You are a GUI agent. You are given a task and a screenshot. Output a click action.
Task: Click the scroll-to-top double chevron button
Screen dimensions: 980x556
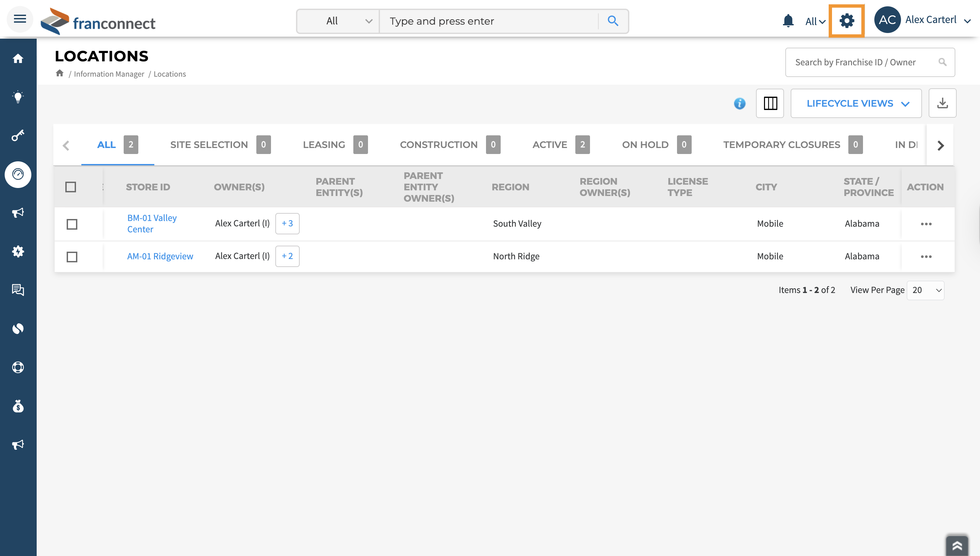(x=957, y=546)
